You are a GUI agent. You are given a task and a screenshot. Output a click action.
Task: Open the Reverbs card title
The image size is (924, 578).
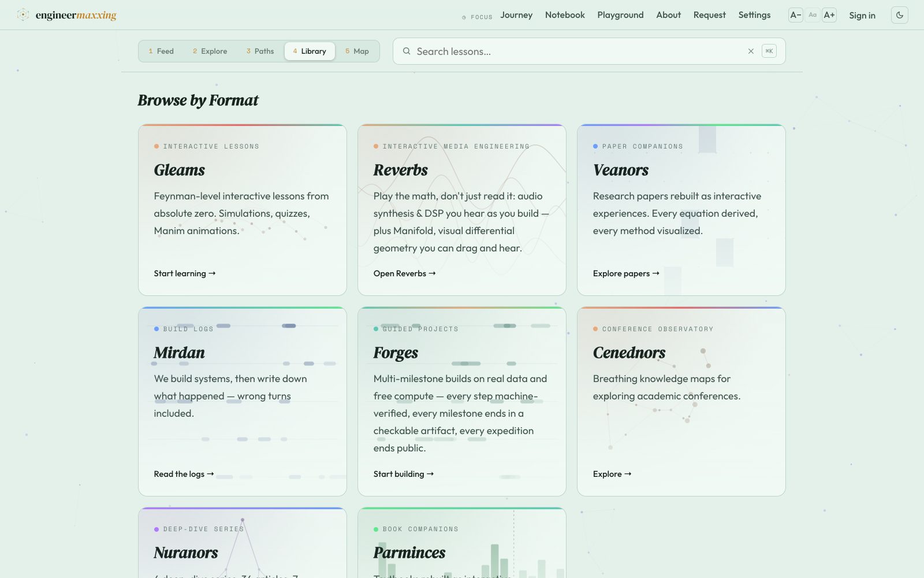click(401, 170)
